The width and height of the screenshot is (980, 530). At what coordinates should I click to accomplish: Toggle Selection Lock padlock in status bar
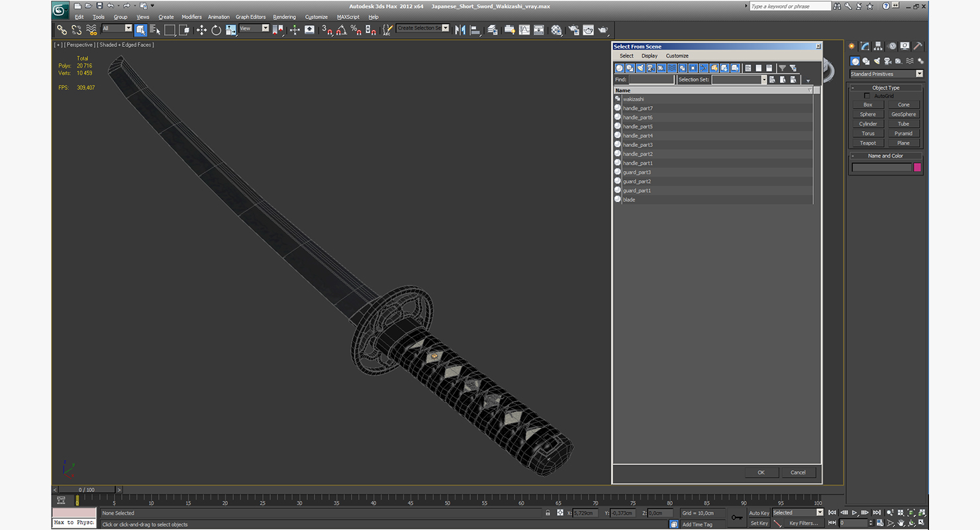point(548,513)
